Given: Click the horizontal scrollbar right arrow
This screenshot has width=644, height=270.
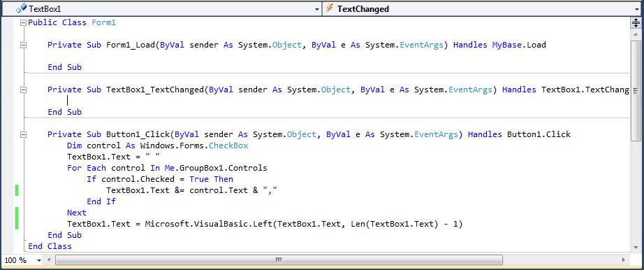Looking at the screenshot, I should [x=624, y=260].
